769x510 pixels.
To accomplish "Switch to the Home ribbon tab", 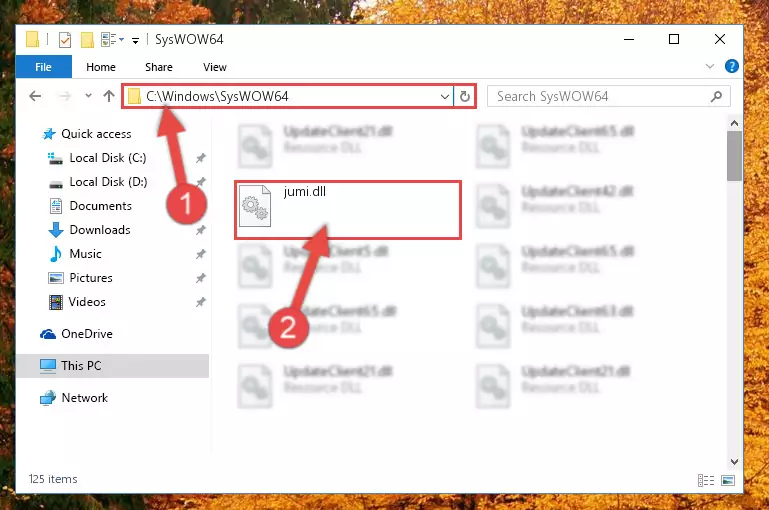I will (101, 67).
